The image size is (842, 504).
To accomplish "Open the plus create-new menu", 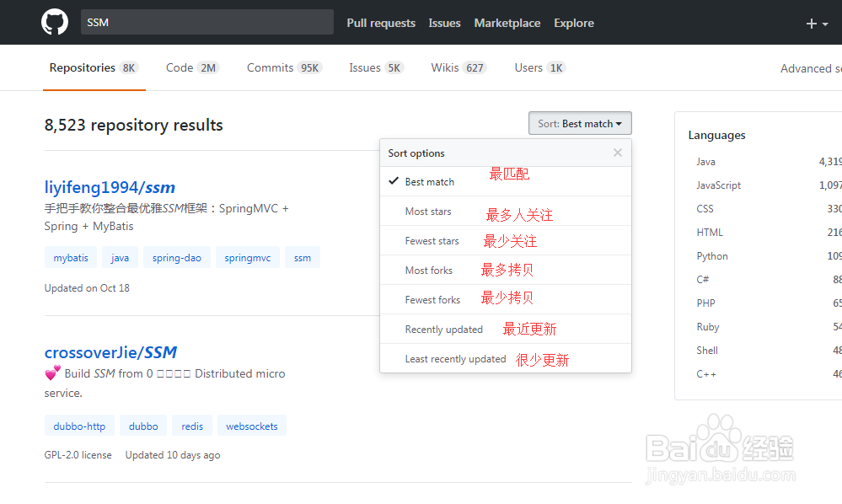I will [817, 24].
